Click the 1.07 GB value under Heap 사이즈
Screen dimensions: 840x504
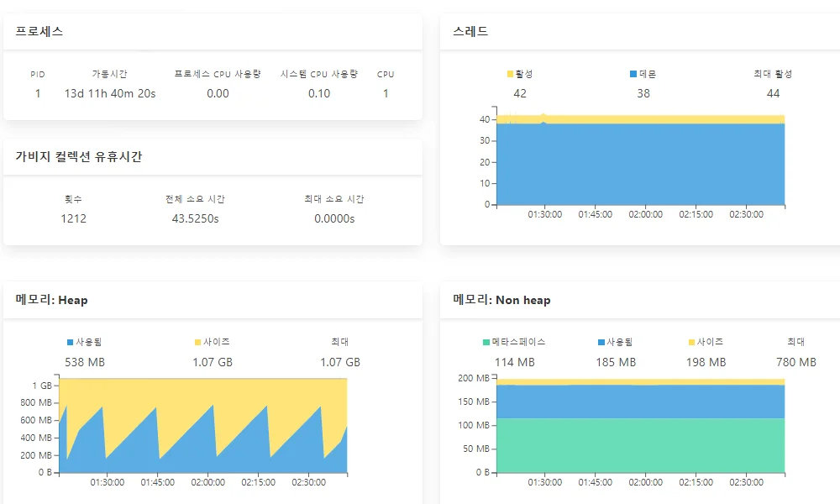(x=213, y=362)
